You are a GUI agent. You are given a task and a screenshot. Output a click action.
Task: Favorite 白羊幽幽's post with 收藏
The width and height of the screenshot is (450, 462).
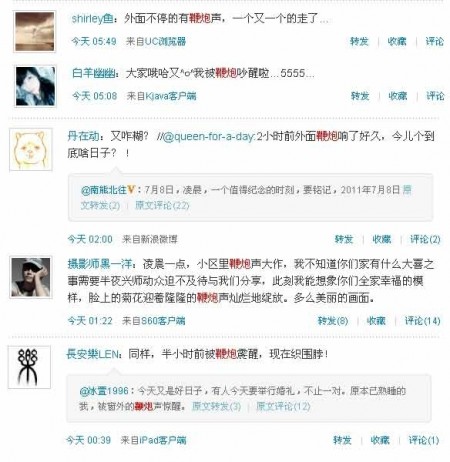tap(398, 96)
